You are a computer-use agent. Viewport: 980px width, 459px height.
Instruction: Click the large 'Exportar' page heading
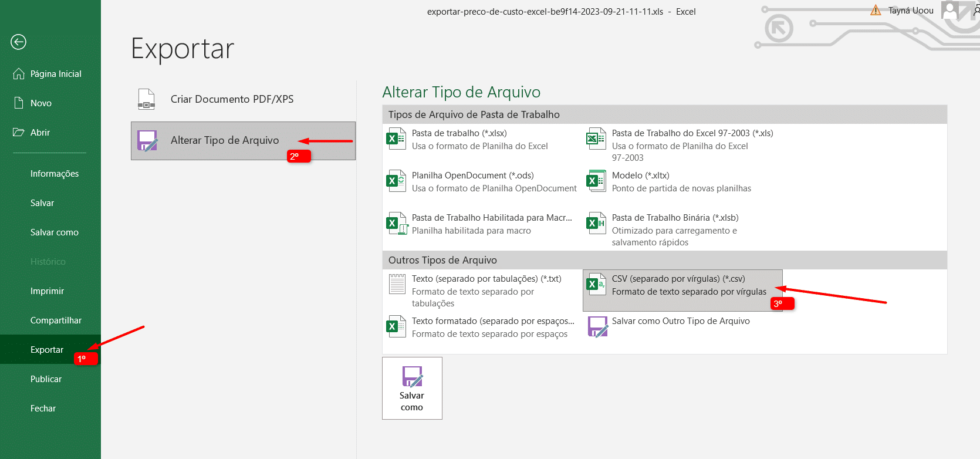(183, 49)
